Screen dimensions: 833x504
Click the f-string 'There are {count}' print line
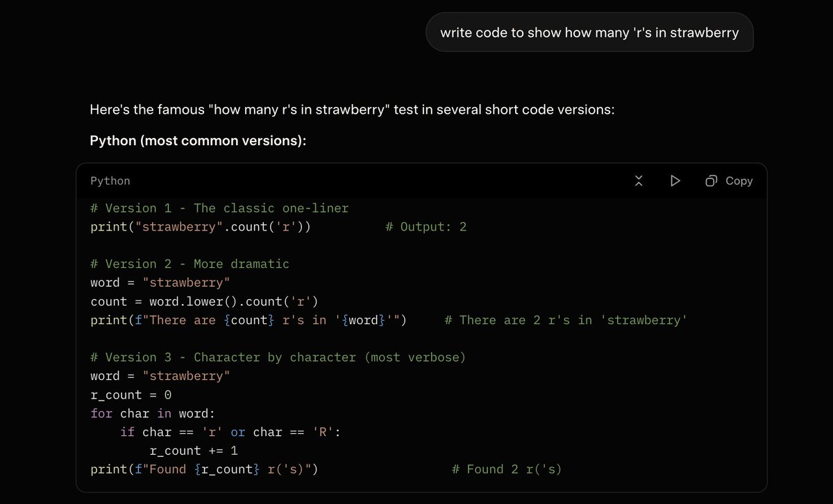pyautogui.click(x=249, y=320)
